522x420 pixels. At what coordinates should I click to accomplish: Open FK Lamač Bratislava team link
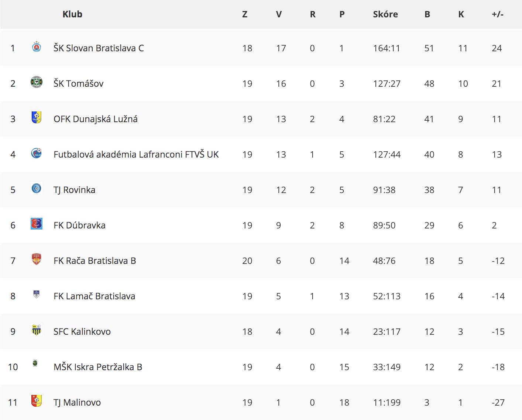[94, 296]
